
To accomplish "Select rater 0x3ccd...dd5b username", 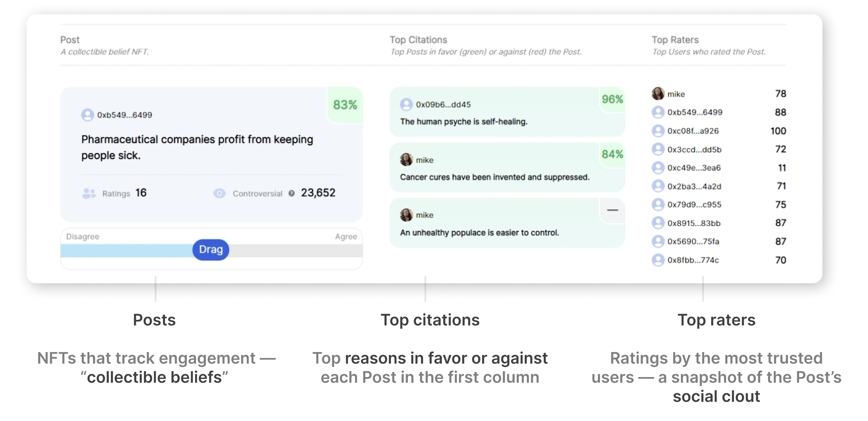I will point(694,149).
